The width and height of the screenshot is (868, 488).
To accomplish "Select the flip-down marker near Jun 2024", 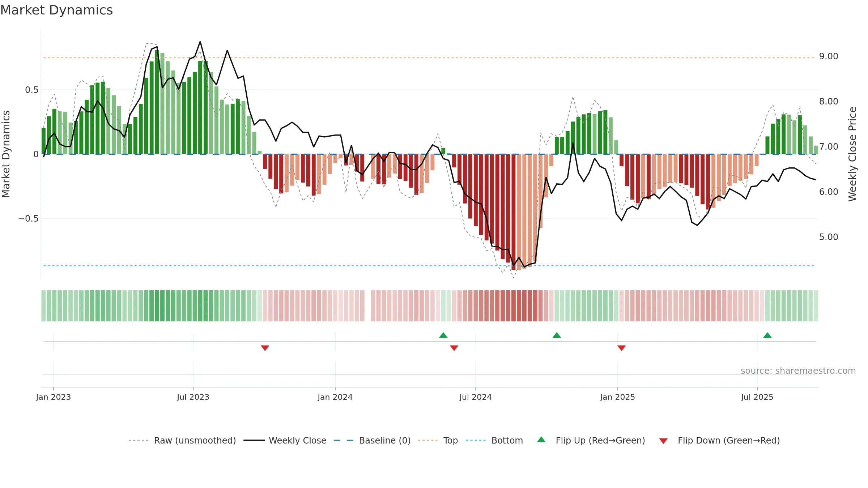I will [454, 348].
